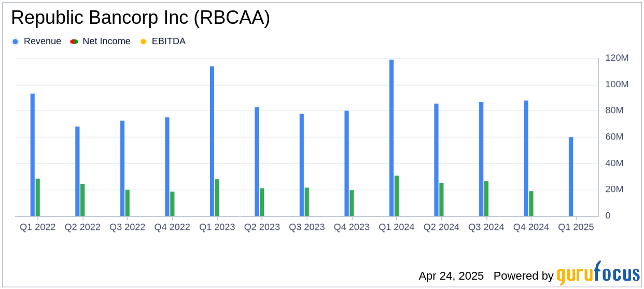This screenshot has width=644, height=289.
Task: Select the Q1 2024 blue revenue bar
Action: pyautogui.click(x=391, y=137)
